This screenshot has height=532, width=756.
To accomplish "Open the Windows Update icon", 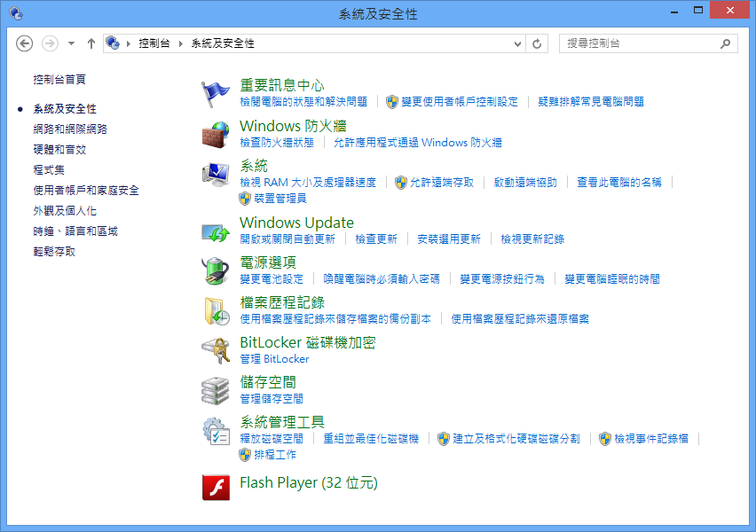I will 216,231.
